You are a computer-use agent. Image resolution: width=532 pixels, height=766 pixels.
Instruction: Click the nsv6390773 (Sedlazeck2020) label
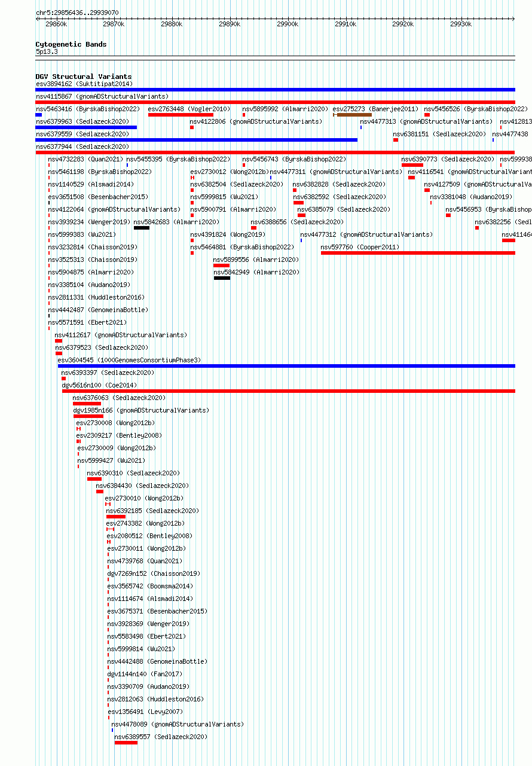pos(448,160)
